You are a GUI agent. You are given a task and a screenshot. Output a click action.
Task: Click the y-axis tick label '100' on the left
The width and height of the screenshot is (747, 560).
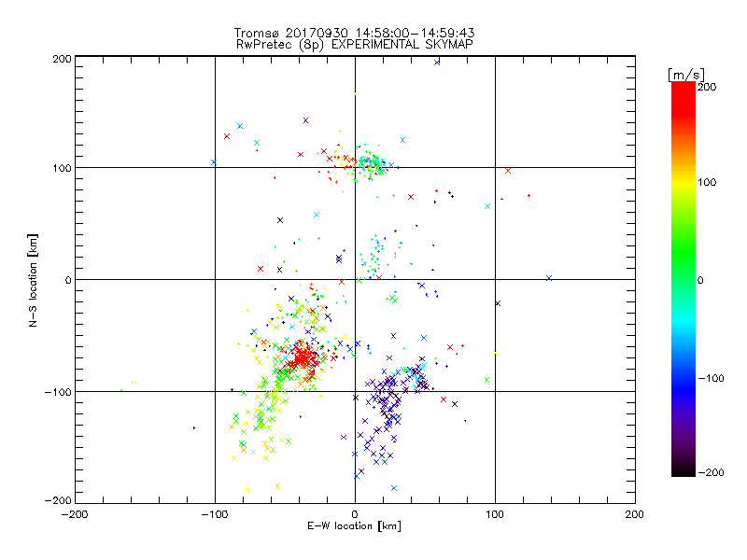(62, 168)
